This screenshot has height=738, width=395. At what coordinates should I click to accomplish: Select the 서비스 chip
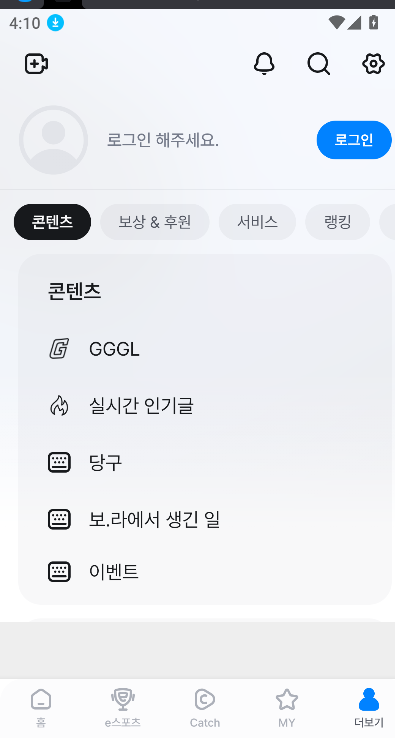(x=257, y=222)
